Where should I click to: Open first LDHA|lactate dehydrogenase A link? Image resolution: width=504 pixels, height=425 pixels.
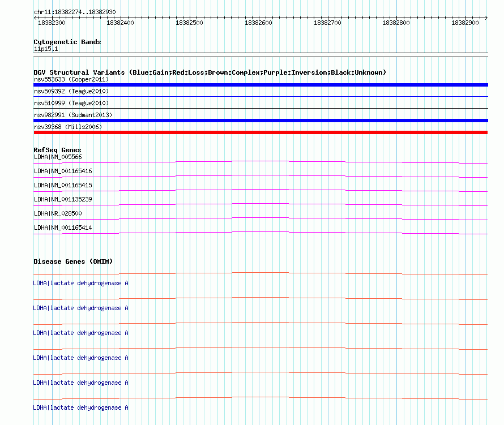[x=80, y=284]
